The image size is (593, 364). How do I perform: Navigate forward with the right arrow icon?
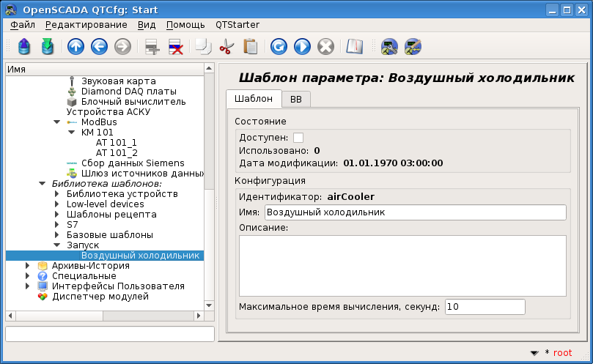(x=122, y=47)
